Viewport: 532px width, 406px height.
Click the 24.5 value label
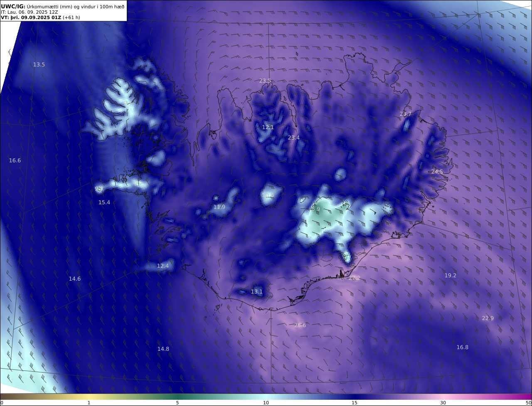tap(437, 172)
